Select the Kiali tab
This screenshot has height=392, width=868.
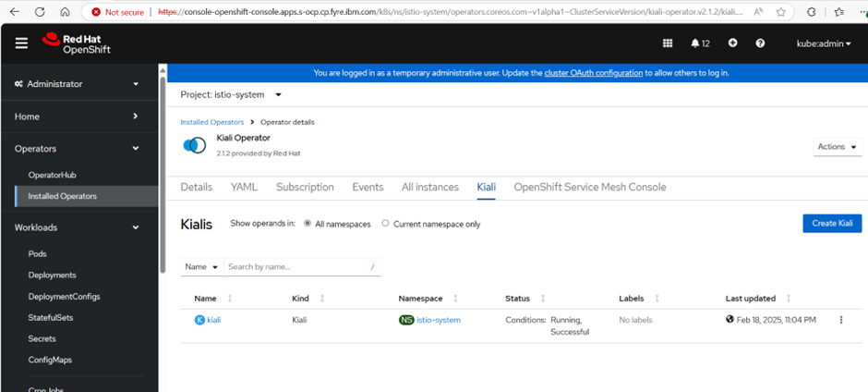[486, 187]
